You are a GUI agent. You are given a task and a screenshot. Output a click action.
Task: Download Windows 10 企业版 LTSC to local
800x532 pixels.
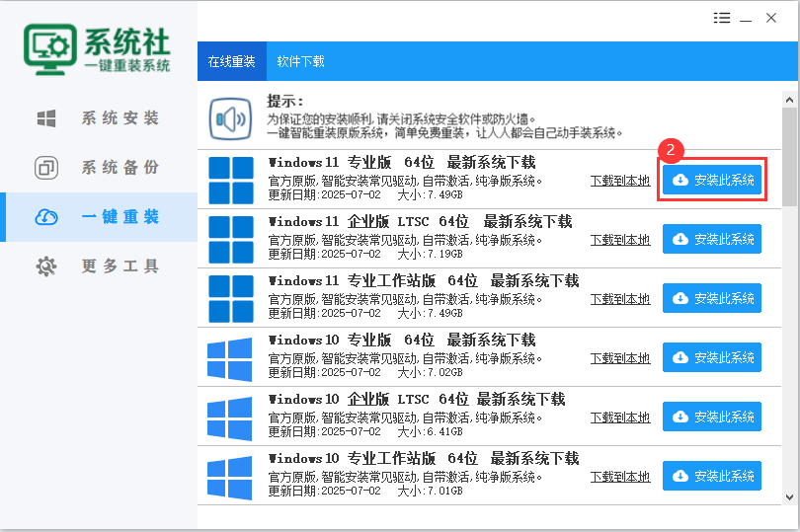pyautogui.click(x=620, y=418)
